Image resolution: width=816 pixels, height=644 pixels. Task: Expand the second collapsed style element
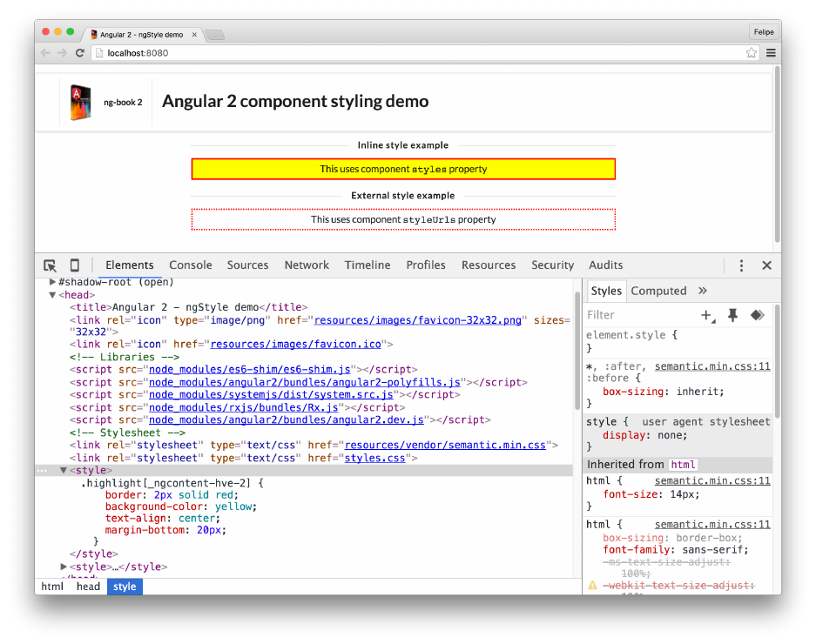coord(63,567)
